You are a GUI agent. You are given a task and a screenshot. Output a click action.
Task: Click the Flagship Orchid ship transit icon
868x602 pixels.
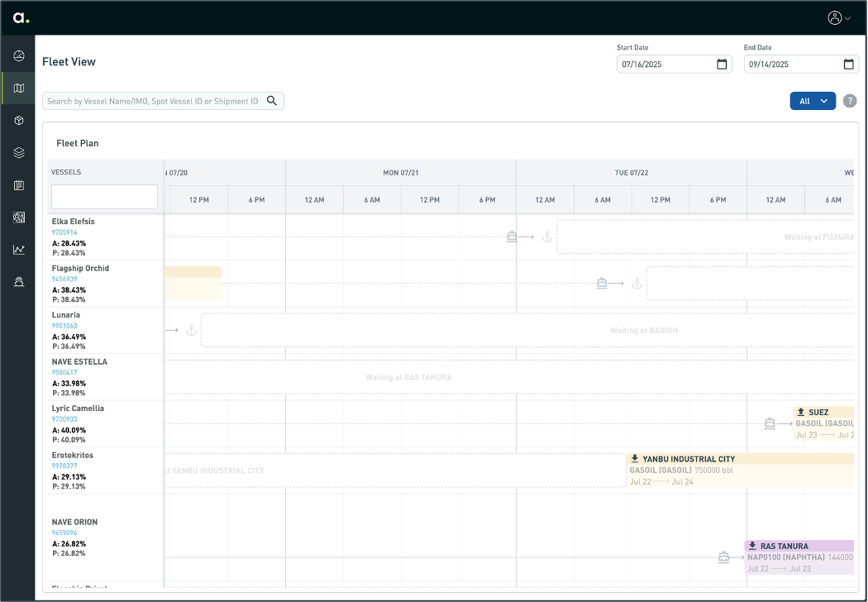point(602,284)
